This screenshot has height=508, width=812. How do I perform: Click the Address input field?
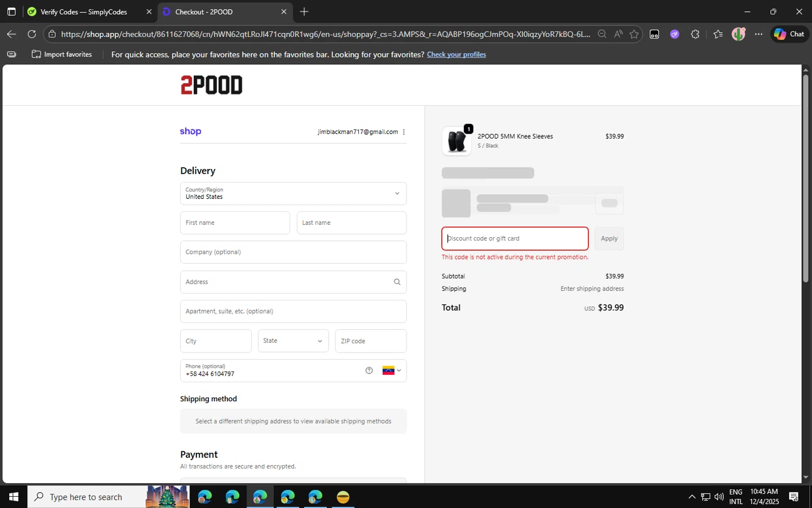pyautogui.click(x=293, y=282)
